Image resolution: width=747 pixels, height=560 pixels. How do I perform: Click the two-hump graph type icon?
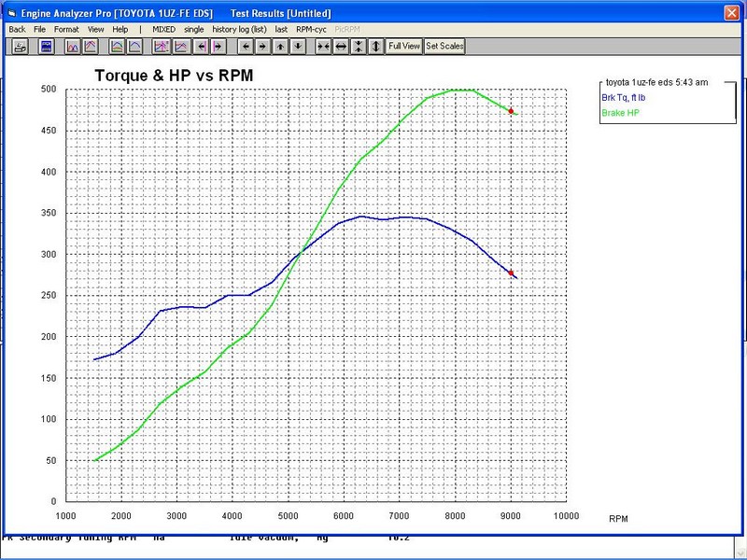click(73, 46)
